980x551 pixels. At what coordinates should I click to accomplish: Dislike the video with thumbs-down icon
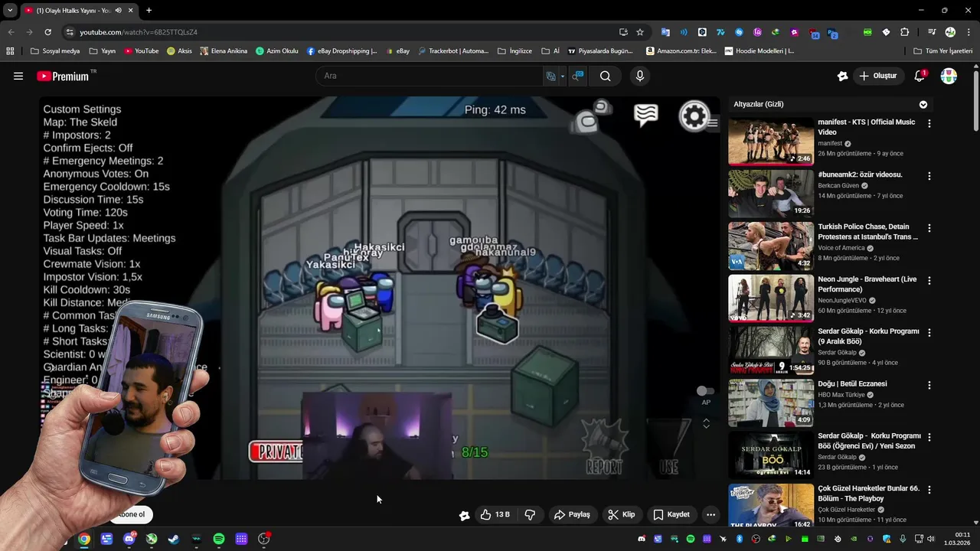click(530, 514)
